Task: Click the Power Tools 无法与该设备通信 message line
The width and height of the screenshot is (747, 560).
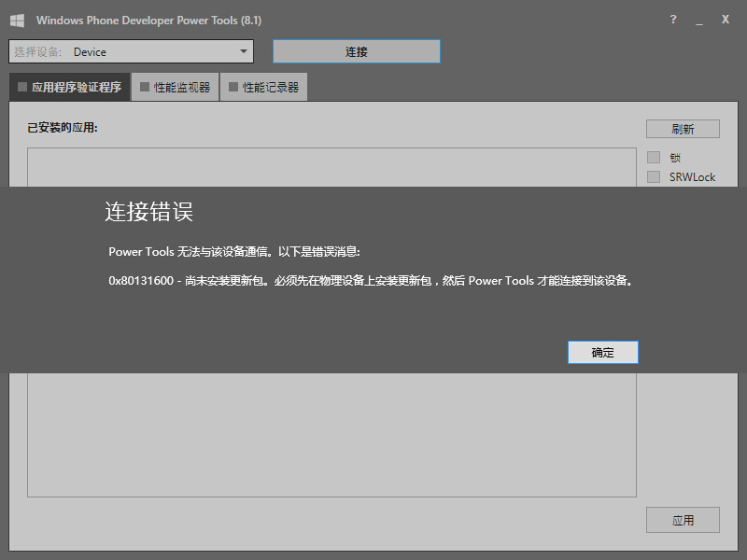Action: [x=234, y=251]
